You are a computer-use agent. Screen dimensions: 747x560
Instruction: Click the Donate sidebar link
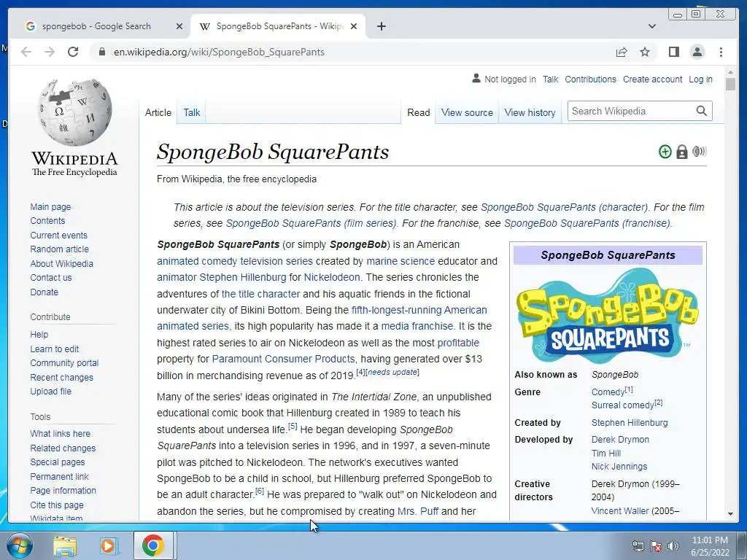click(44, 292)
